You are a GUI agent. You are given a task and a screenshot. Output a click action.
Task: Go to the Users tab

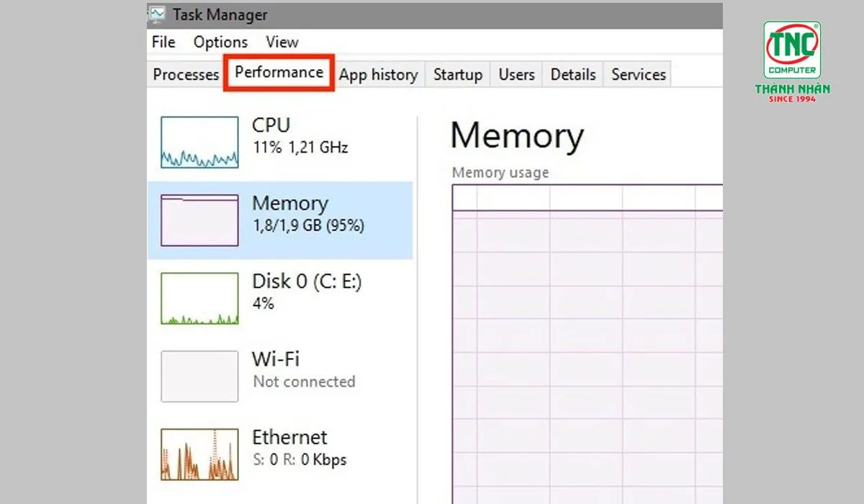tap(516, 75)
